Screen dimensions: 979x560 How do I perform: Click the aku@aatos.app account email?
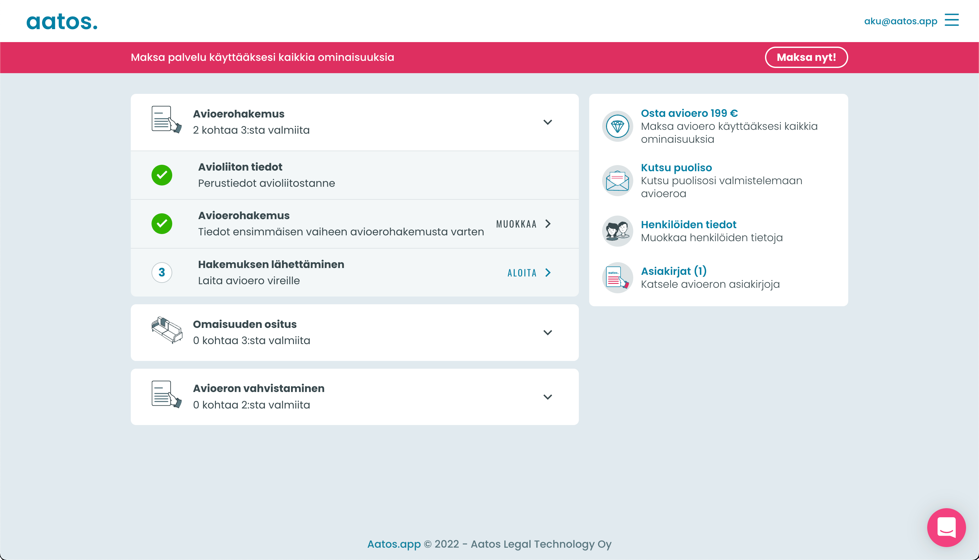(x=901, y=21)
